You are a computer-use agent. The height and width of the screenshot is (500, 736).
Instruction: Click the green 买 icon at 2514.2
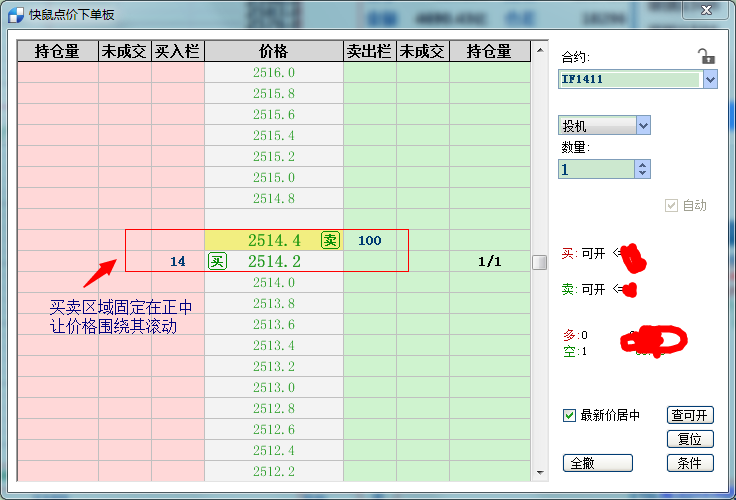[217, 261]
